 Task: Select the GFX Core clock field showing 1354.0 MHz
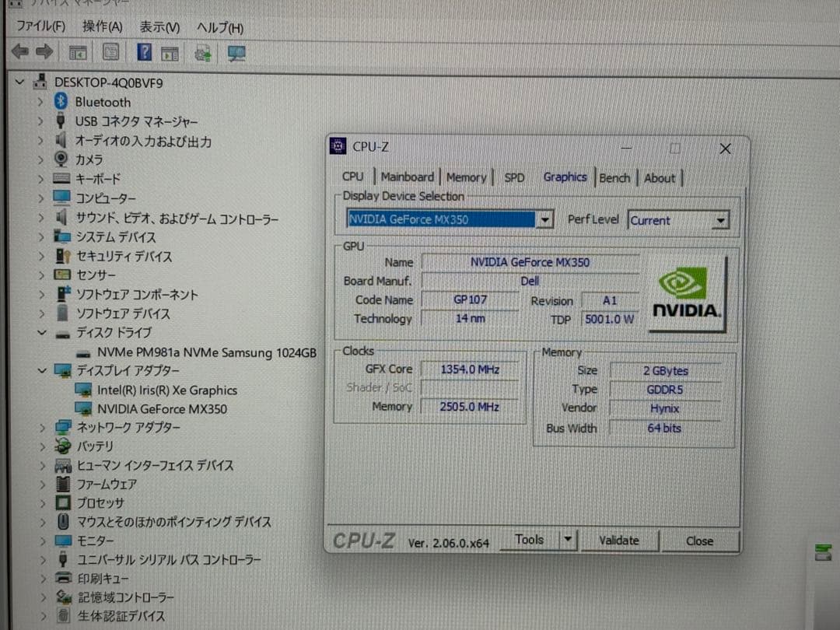[x=470, y=369]
